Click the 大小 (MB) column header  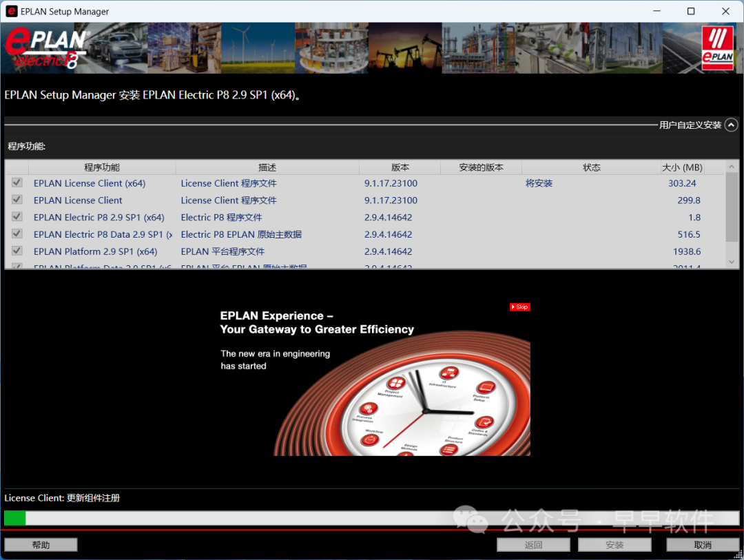[681, 167]
